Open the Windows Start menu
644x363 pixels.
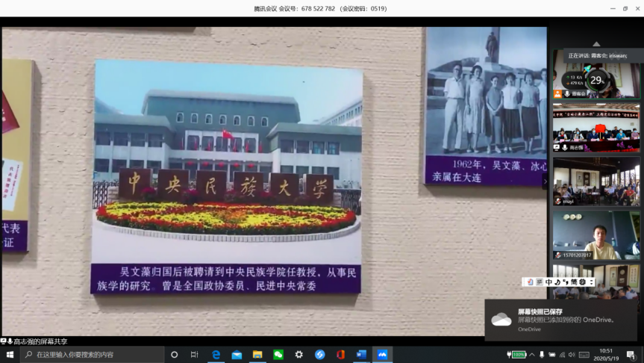[x=10, y=355]
